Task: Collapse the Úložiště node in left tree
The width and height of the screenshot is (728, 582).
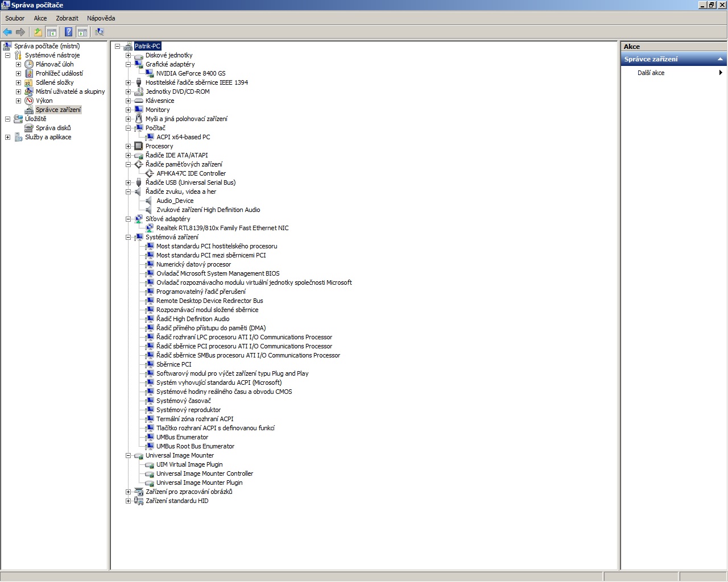Action: (7, 119)
